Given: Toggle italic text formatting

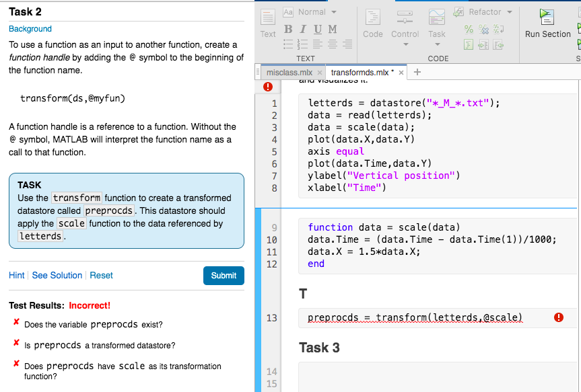Looking at the screenshot, I should (x=303, y=29).
